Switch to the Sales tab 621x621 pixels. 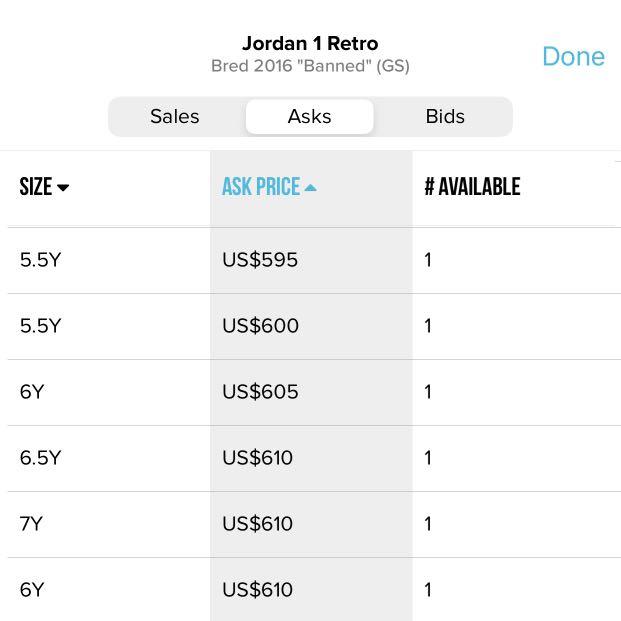click(175, 116)
